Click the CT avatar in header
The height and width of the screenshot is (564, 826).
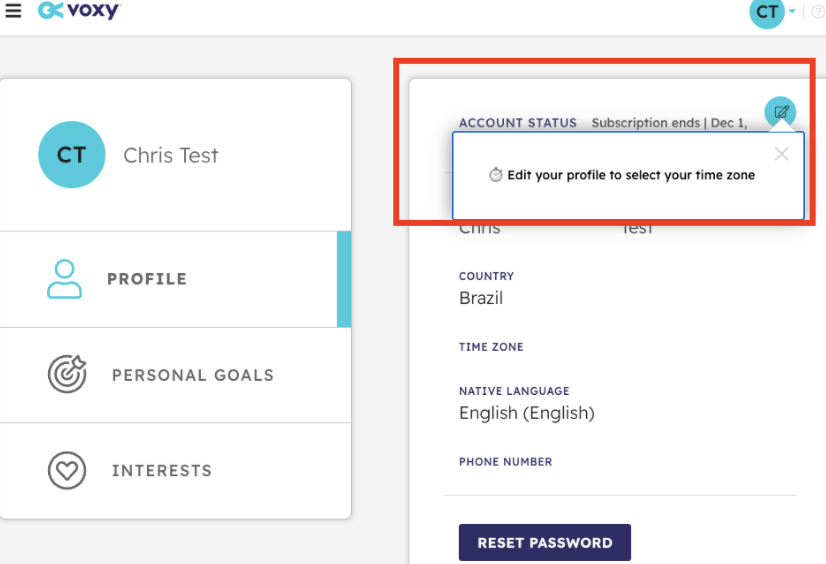[x=766, y=12]
